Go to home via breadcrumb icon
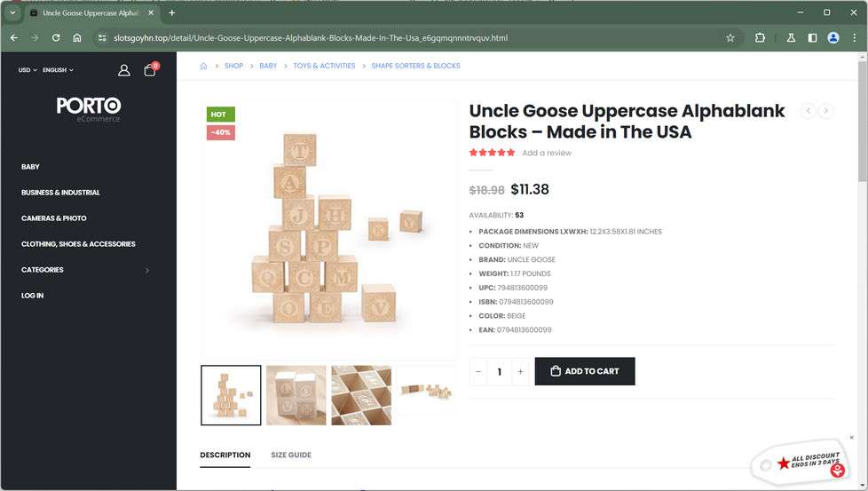The width and height of the screenshot is (868, 491). [203, 66]
